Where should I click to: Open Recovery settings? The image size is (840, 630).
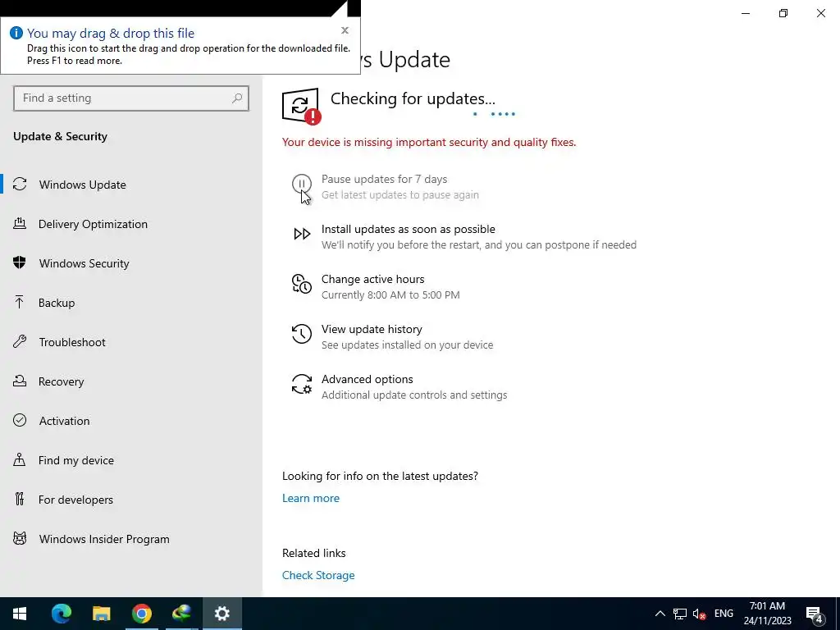(x=131, y=381)
